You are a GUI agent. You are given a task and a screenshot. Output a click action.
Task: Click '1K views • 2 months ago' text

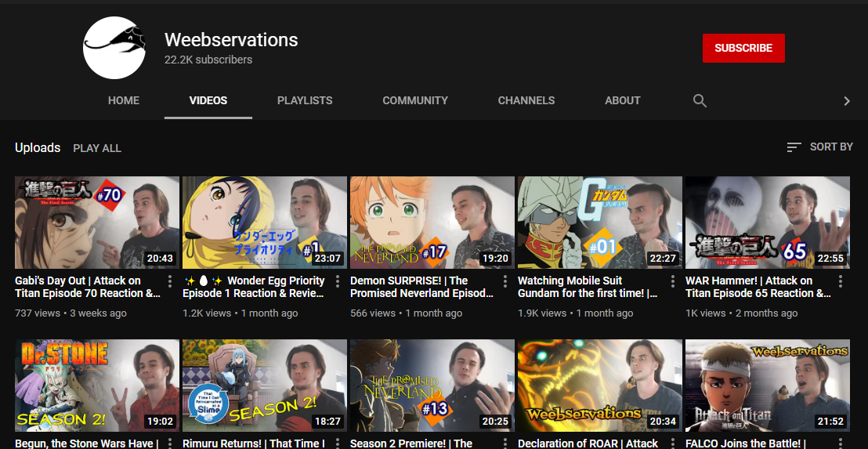pos(742,313)
